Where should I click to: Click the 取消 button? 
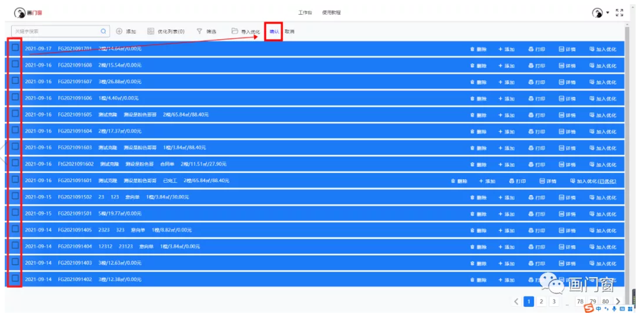290,32
